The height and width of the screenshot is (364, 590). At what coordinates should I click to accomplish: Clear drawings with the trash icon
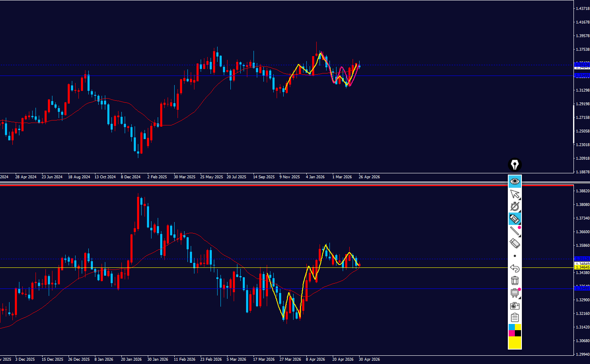(514, 281)
